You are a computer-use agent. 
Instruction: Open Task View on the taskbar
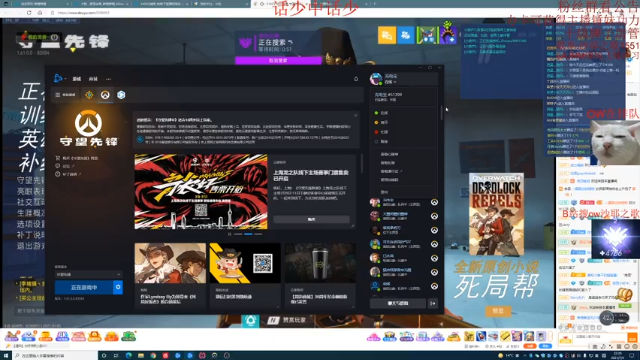[x=116, y=356]
